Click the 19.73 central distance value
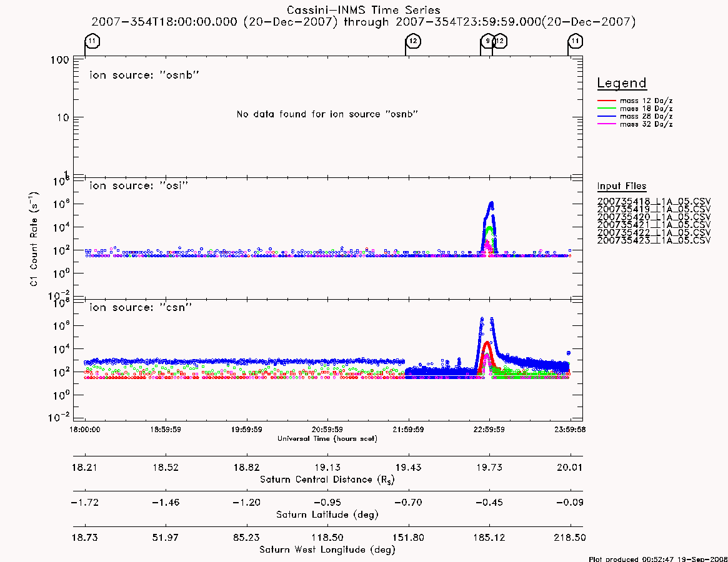The width and height of the screenshot is (728, 562). coord(489,467)
